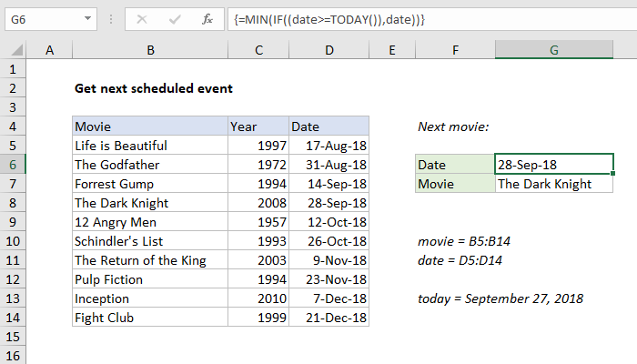The image size is (637, 364).
Task: Click the Get next scheduled event title
Action: 153,88
